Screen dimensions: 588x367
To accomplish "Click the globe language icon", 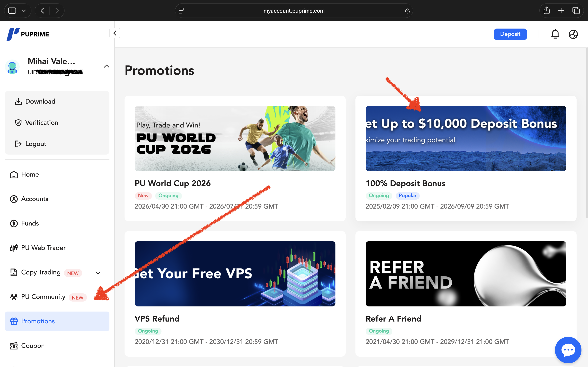I will coord(573,34).
